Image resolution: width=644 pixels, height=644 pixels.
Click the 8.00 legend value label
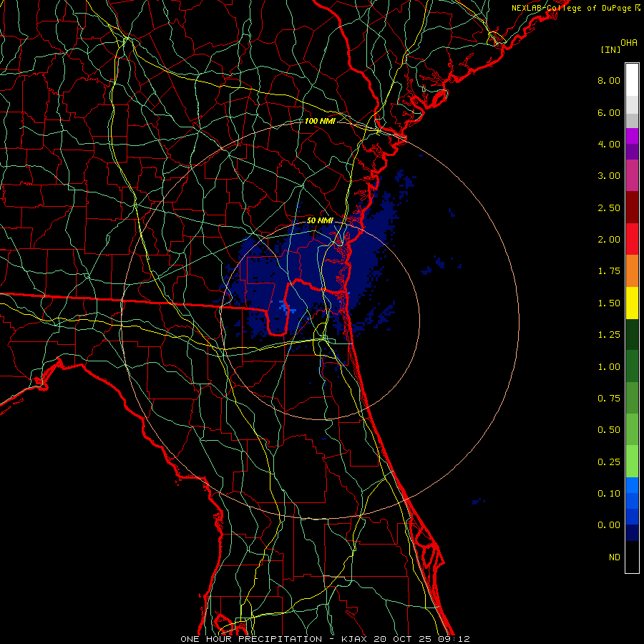pos(609,80)
